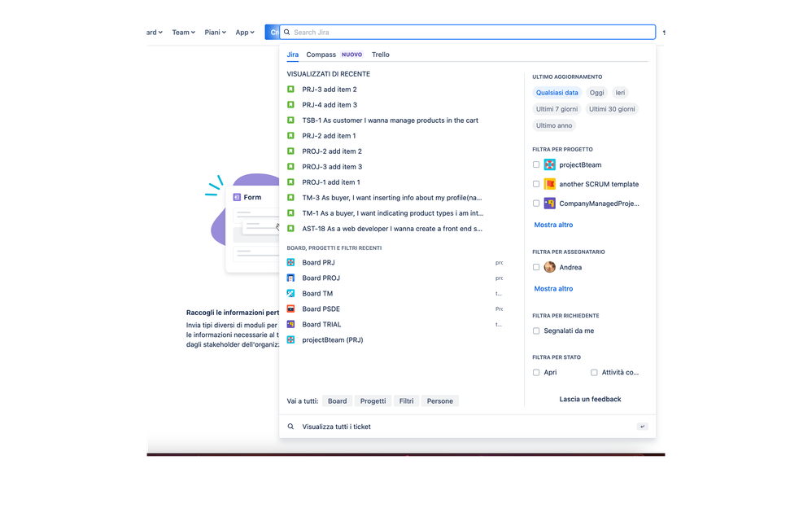Switch to the Compass search tab
Screen dimensions: 812x508
click(321, 55)
